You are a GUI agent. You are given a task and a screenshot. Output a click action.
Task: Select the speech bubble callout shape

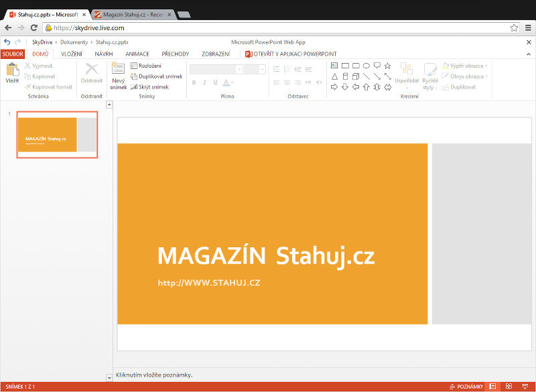377,66
